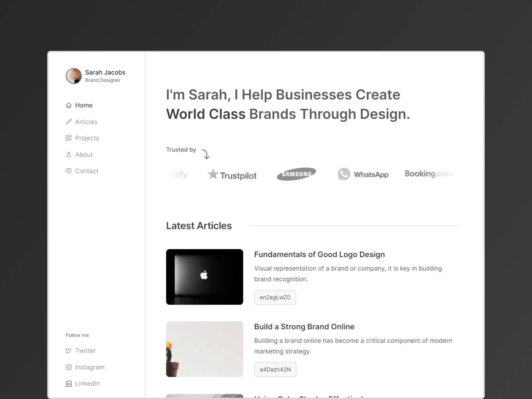Click the Twitter bird icon

pos(69,351)
